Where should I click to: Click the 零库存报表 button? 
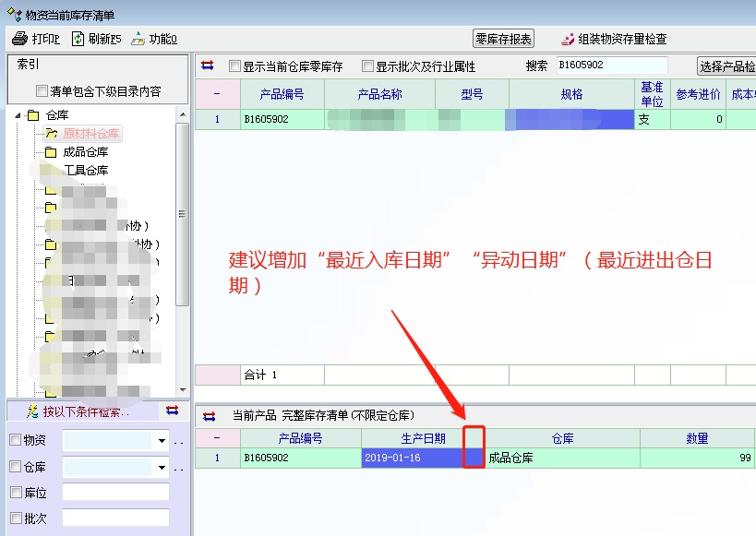pos(503,39)
